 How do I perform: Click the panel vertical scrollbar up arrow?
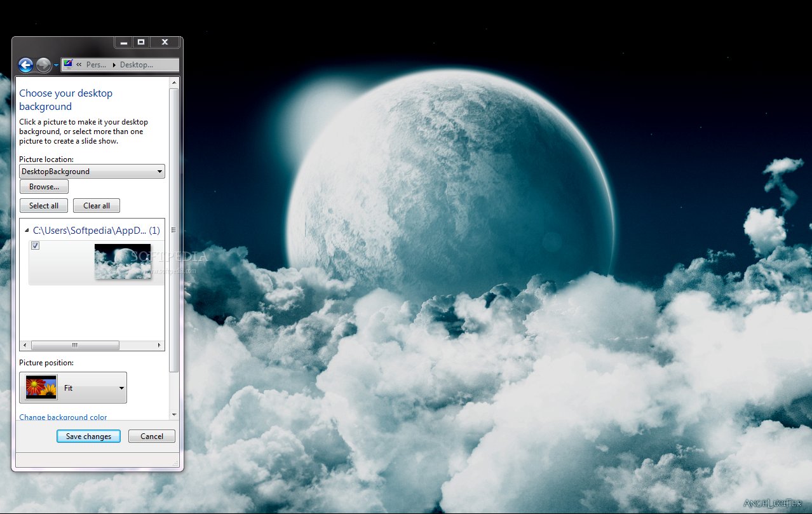point(175,83)
